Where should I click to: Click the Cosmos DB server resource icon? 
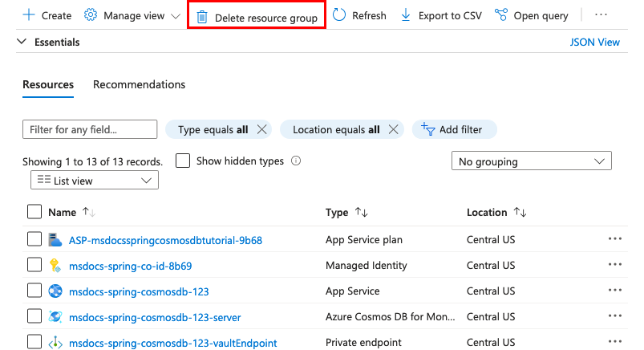coord(55,317)
